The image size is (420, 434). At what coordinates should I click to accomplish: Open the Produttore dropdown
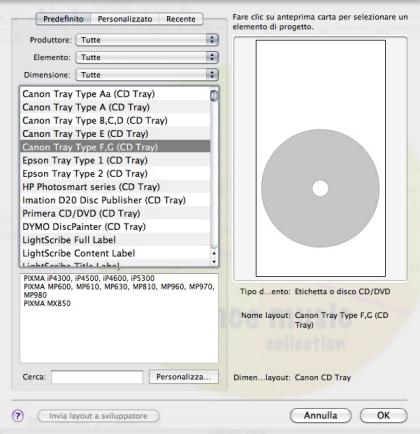pyautogui.click(x=147, y=40)
